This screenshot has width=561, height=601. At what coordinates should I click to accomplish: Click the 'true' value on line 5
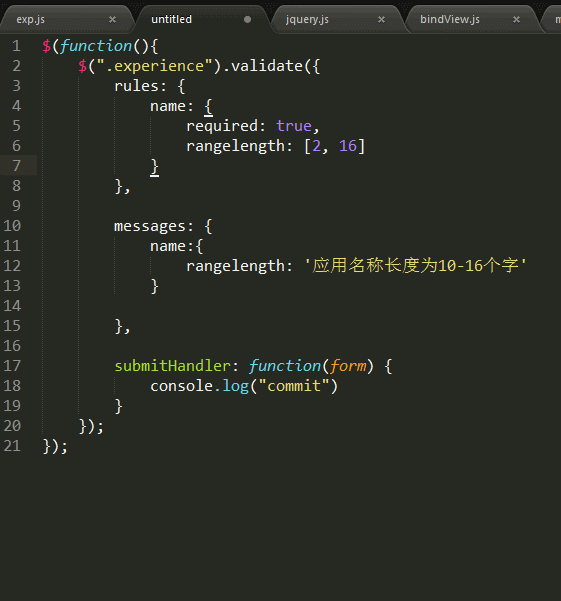pyautogui.click(x=294, y=126)
